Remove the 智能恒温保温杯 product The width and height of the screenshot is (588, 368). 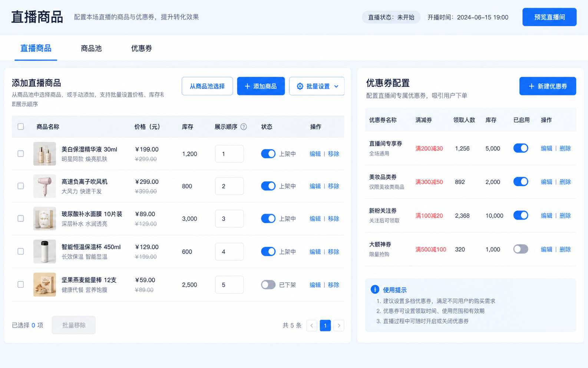(x=334, y=252)
